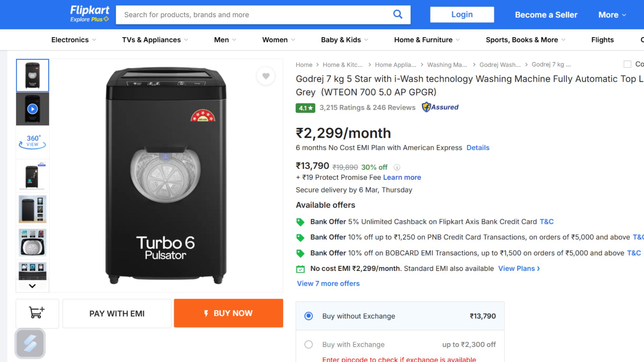The width and height of the screenshot is (644, 362).
Task: Select the thumbnail showing machine with feature icons
Action: 33,209
